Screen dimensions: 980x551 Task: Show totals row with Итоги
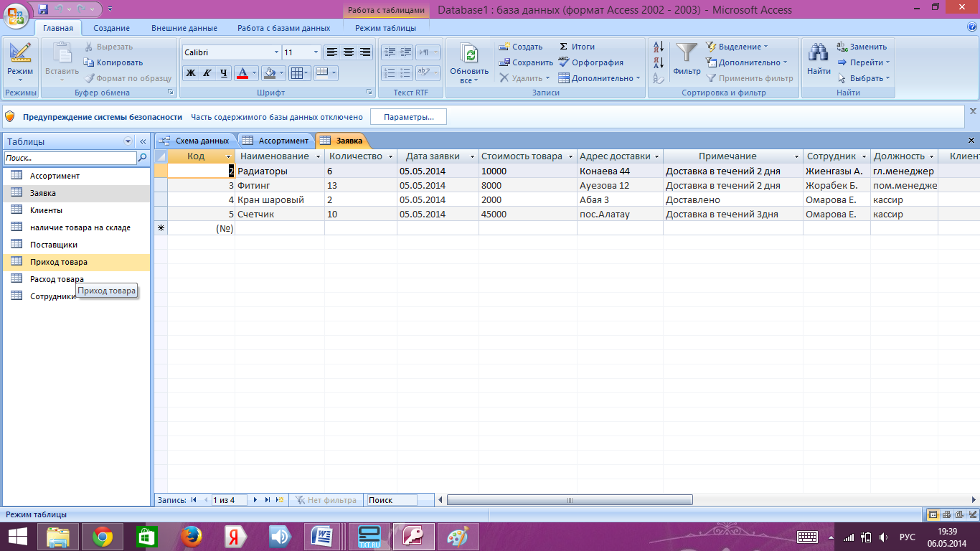click(576, 47)
